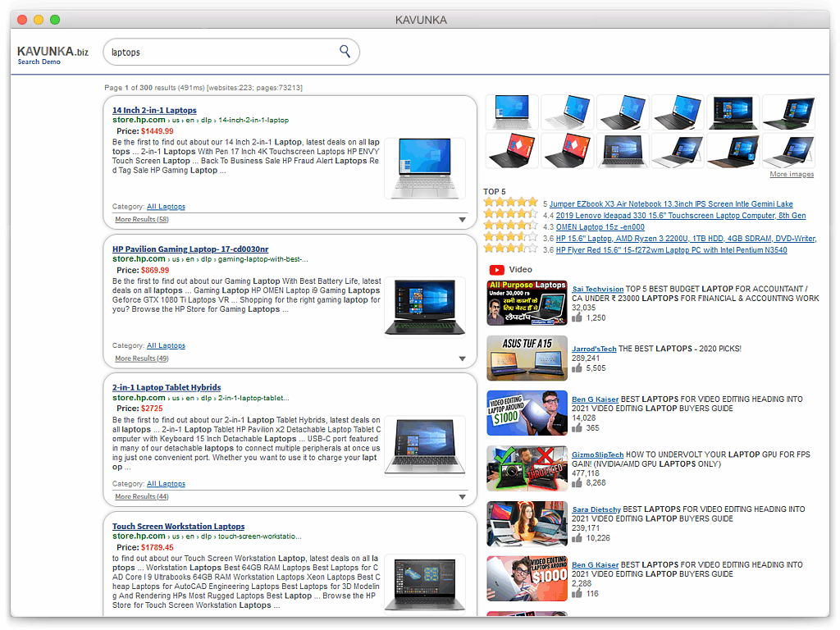Screen dimensions: 840x630
Task: Open ASUS TUF A15 video thumbnail
Action: [527, 358]
